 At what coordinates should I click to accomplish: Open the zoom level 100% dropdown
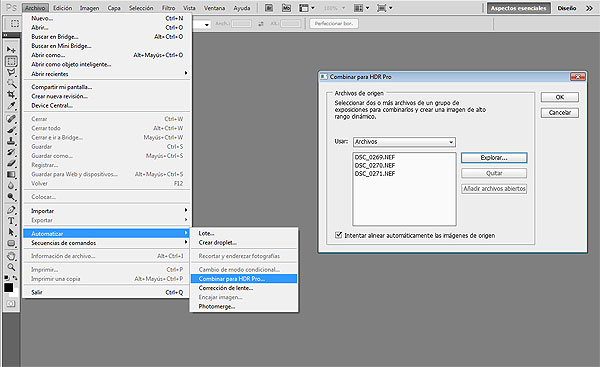[334, 8]
